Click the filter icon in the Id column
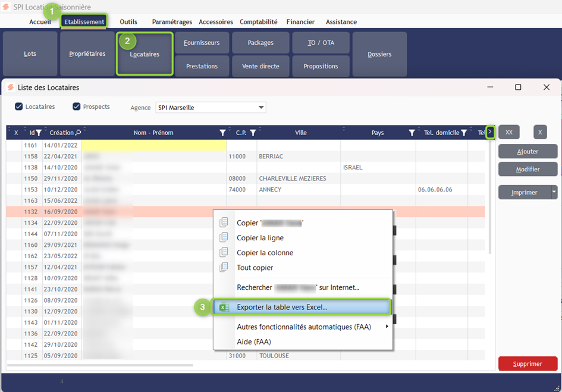Image resolution: width=562 pixels, height=392 pixels. (x=39, y=133)
